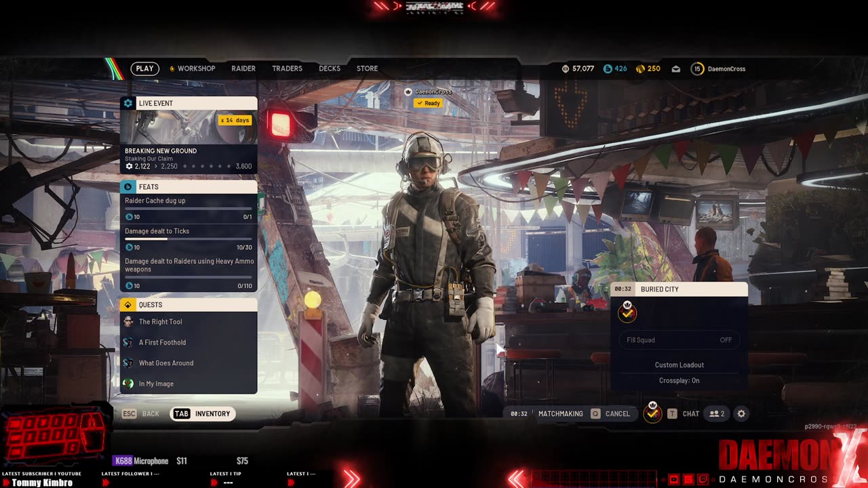Screen dimensions: 868x488
Task: Click the Damage dealt to Ticks progress bar
Action: 189,239
